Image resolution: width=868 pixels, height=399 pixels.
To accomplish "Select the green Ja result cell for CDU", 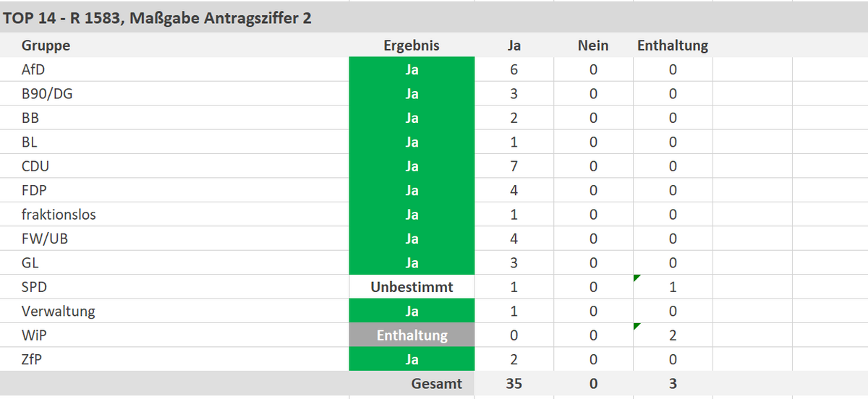I will [x=412, y=166].
